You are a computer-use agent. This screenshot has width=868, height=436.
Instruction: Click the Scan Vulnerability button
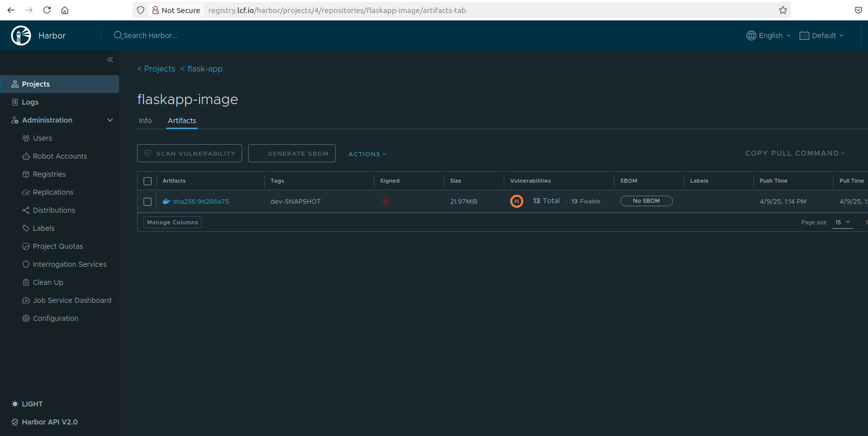click(x=190, y=154)
